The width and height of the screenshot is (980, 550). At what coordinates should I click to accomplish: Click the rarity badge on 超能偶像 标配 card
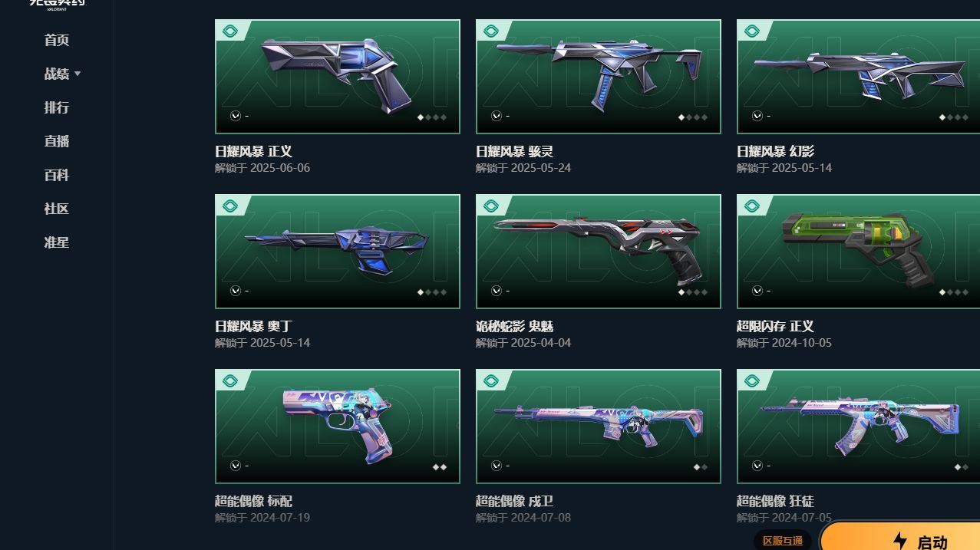click(229, 381)
